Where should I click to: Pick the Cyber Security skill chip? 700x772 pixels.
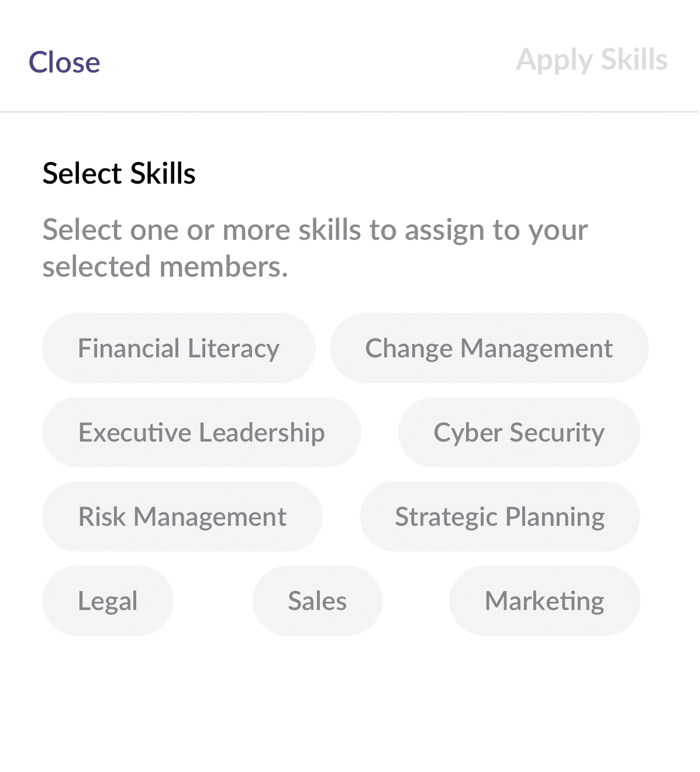coord(519,432)
